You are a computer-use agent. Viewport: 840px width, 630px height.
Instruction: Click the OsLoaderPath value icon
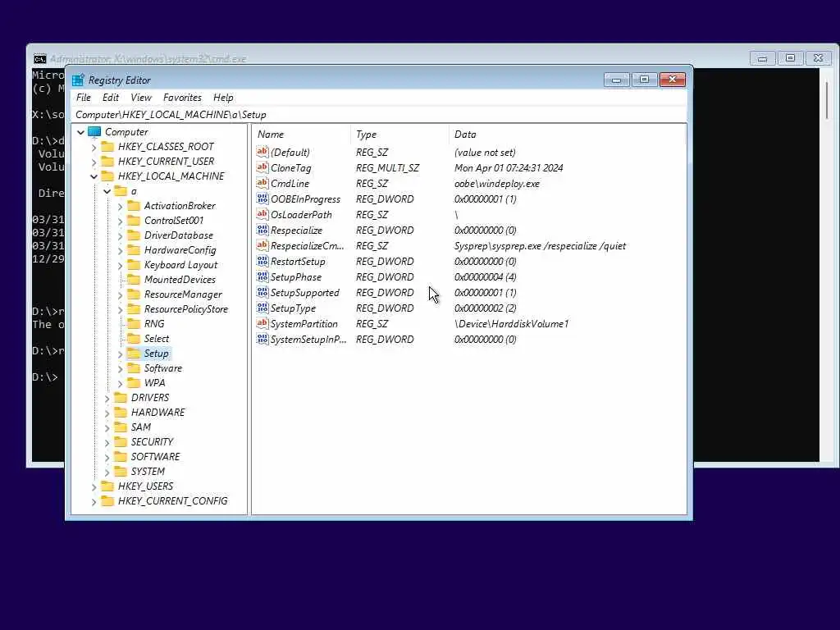click(262, 214)
